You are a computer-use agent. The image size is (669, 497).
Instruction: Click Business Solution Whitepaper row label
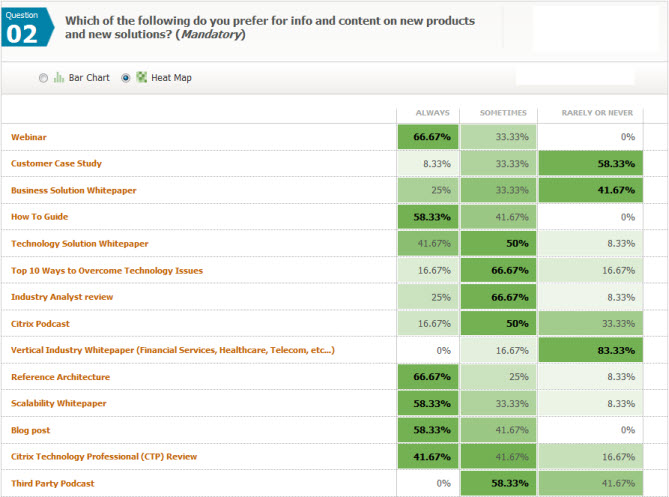click(74, 190)
